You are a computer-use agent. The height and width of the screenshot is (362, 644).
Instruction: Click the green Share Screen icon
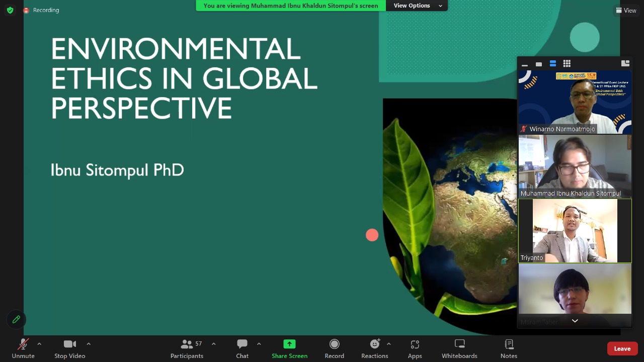(289, 344)
